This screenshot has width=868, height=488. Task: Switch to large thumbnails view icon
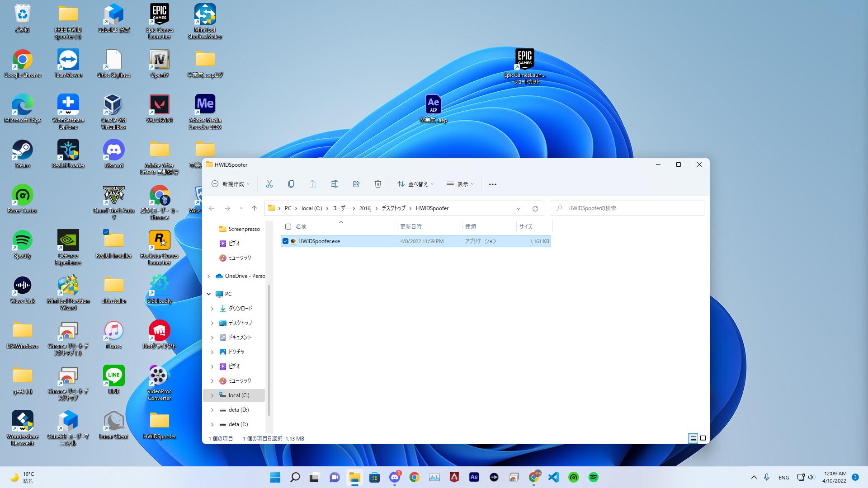click(x=703, y=438)
